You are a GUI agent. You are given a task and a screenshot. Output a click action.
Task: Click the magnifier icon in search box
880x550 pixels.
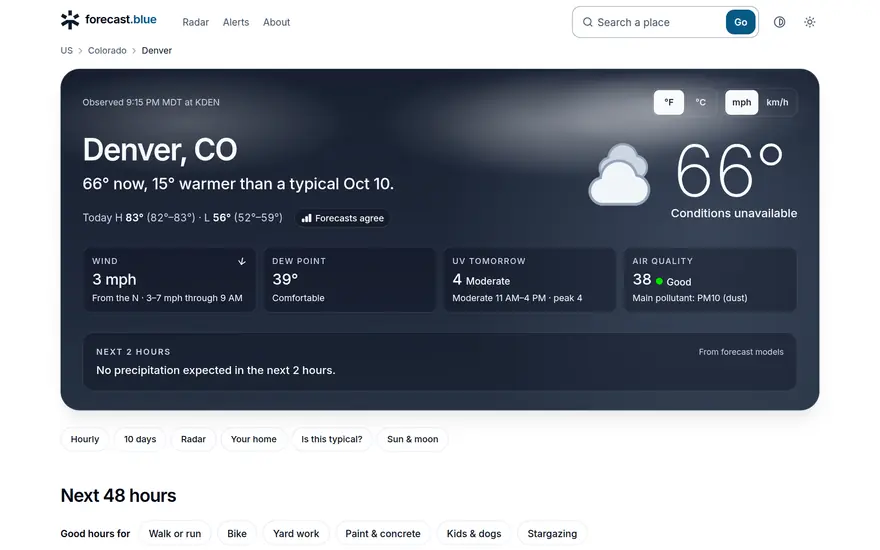point(588,22)
